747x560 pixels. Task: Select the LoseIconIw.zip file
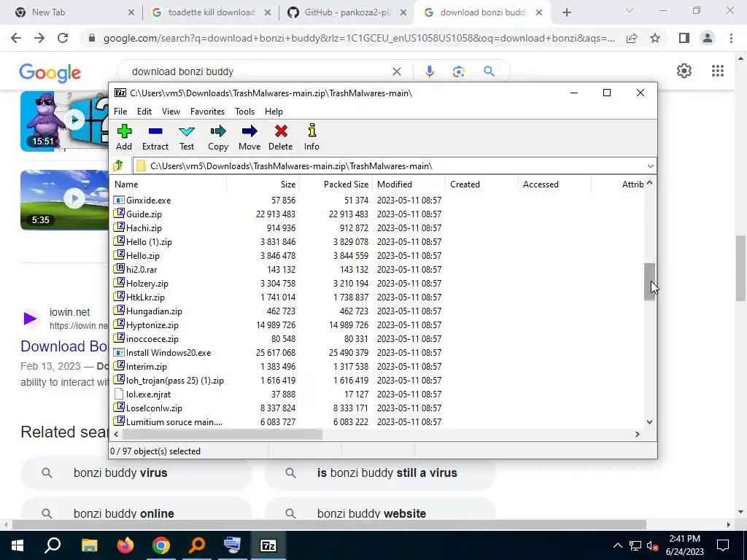[153, 408]
